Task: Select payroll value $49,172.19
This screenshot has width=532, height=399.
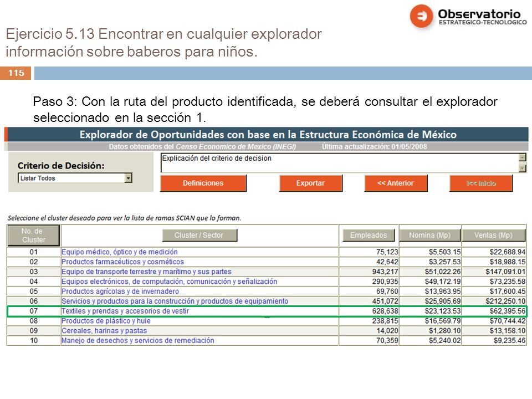Action: [443, 282]
